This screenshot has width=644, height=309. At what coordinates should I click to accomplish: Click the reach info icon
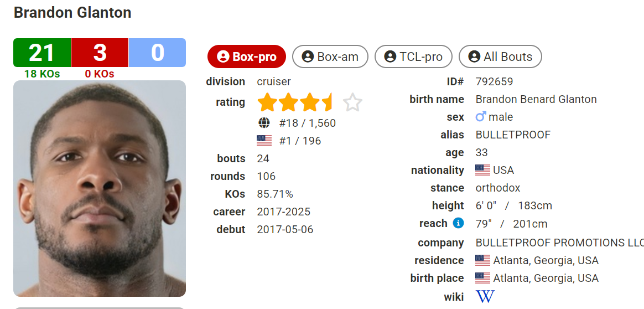[x=458, y=223]
